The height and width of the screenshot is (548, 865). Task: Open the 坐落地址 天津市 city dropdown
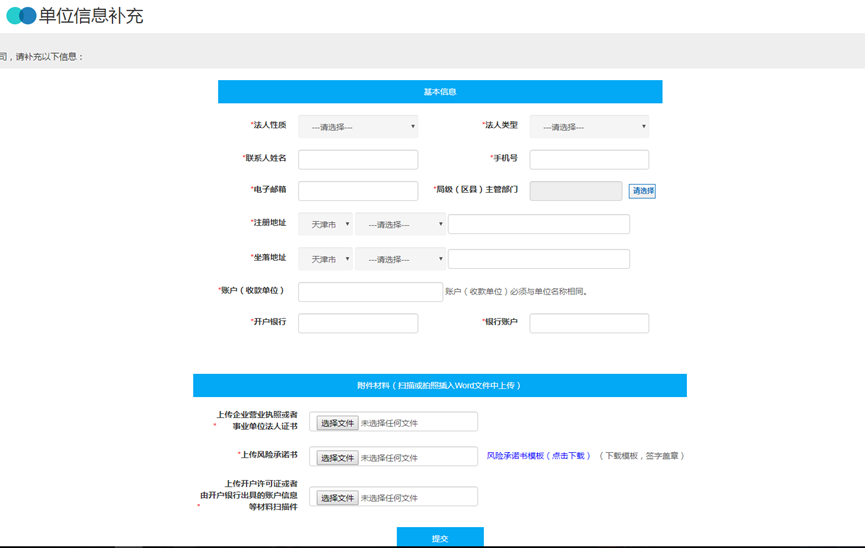325,259
